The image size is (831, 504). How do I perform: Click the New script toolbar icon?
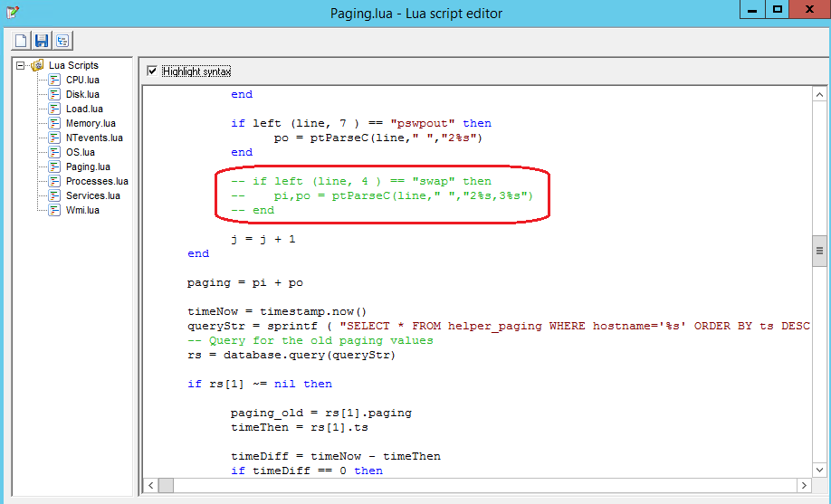[20, 41]
